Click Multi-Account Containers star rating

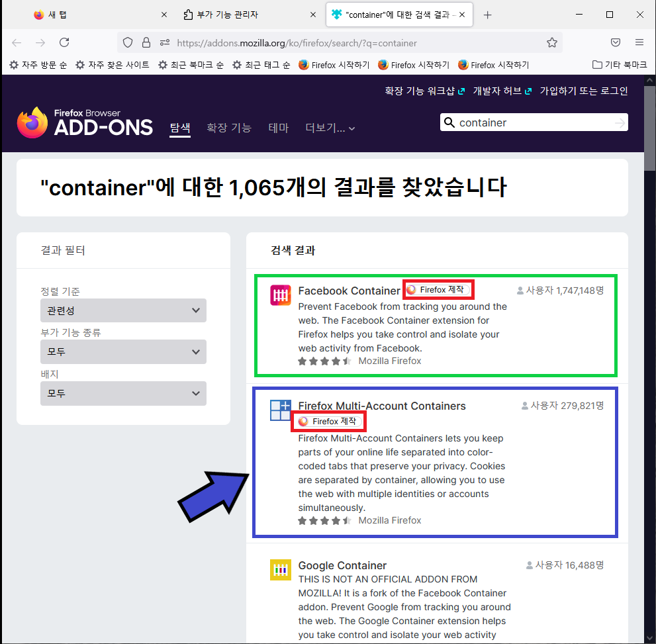(324, 521)
